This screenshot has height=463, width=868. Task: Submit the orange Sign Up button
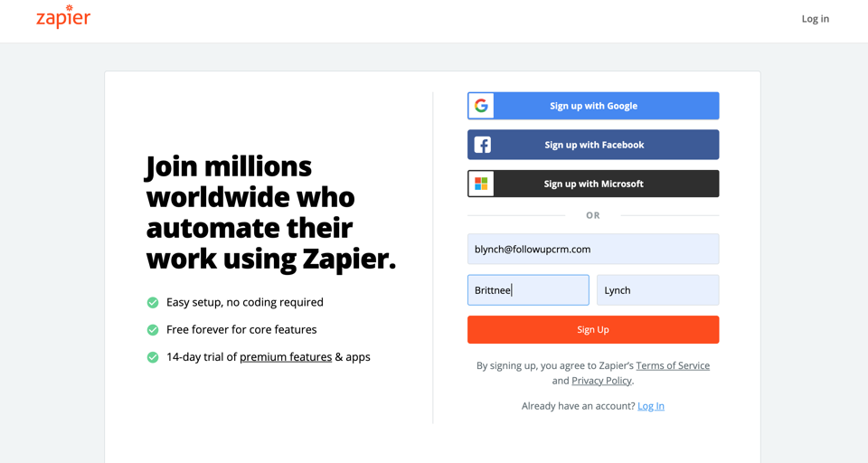click(x=593, y=329)
